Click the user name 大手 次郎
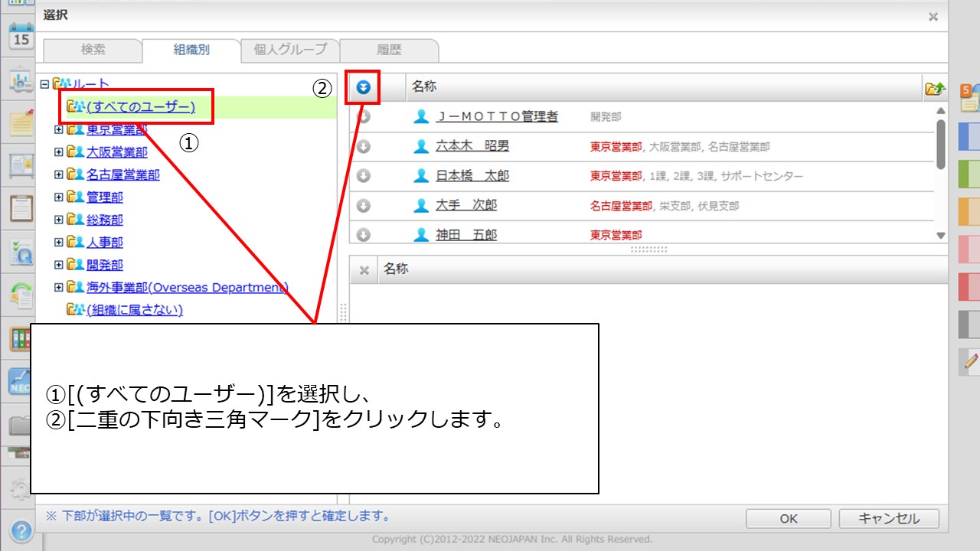Image resolution: width=980 pixels, height=551 pixels. (466, 206)
